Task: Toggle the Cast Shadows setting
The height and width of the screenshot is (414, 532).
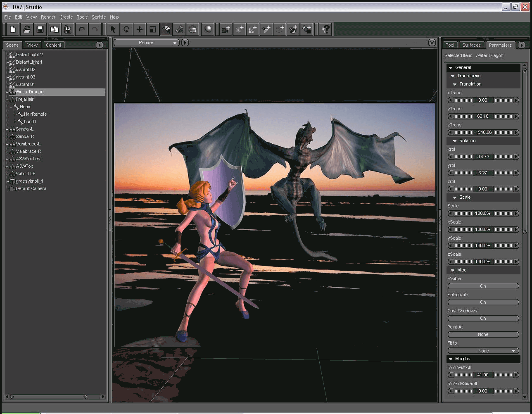Action: (x=483, y=318)
